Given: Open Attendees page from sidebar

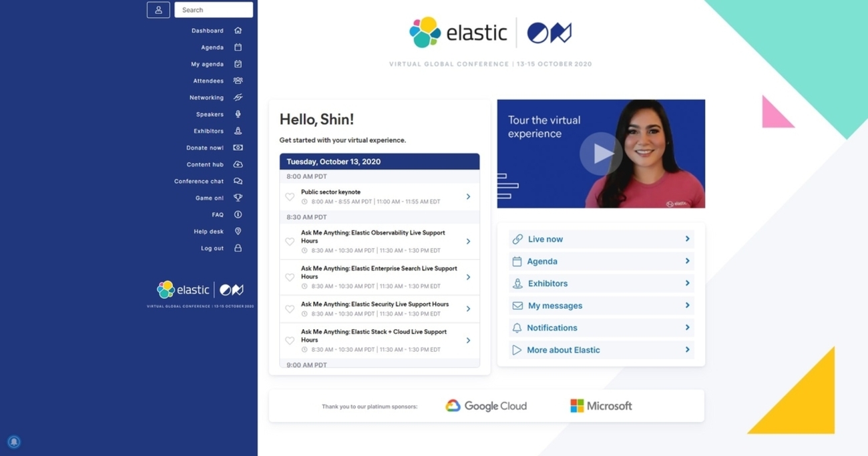Looking at the screenshot, I should 208,81.
